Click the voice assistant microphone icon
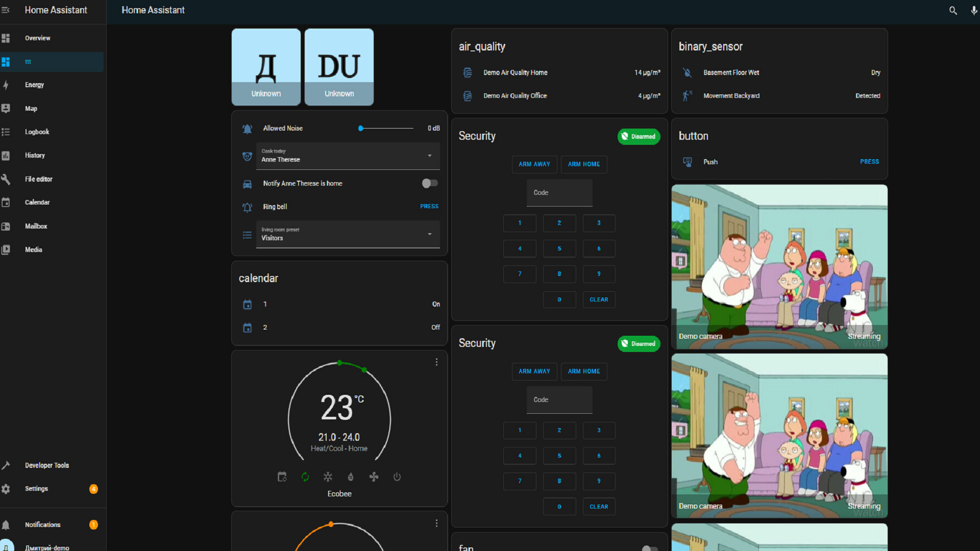 tap(974, 10)
